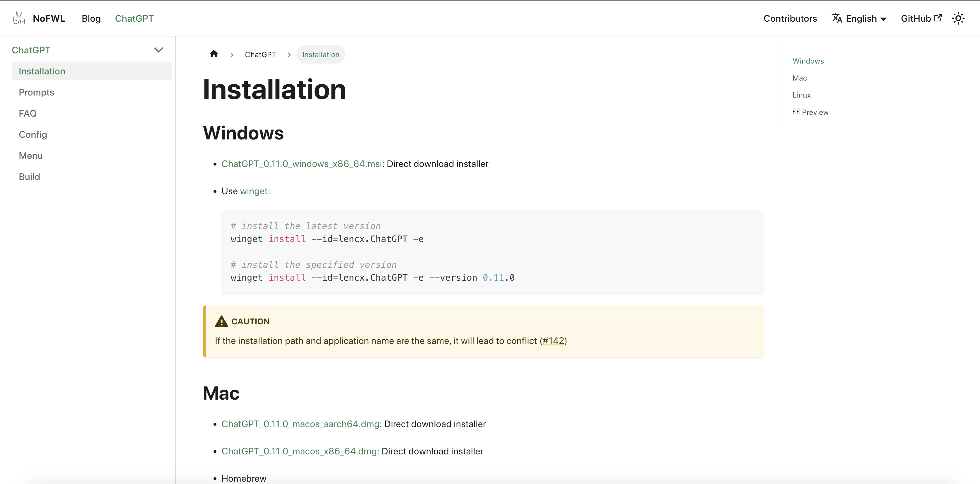The image size is (980, 484).
Task: Select Prompts in the sidebar
Action: 37,93
